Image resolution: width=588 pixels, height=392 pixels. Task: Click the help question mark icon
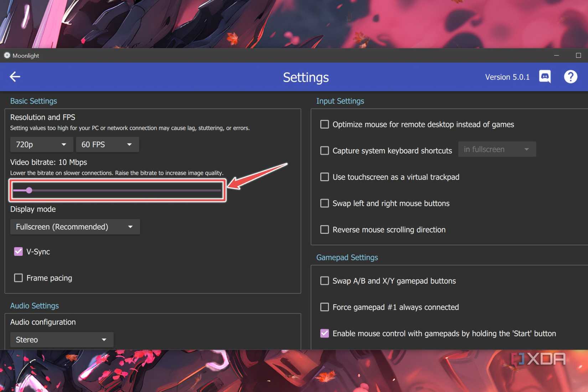tap(570, 76)
